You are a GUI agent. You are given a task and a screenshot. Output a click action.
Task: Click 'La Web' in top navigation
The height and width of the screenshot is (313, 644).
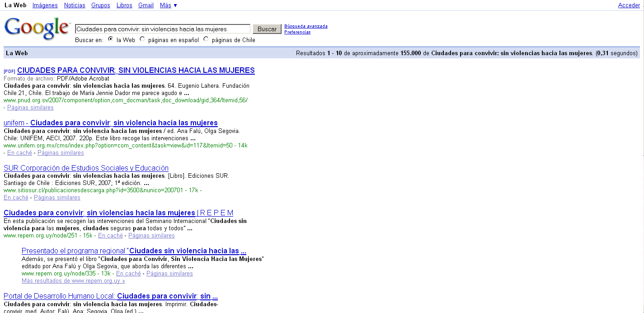[x=15, y=5]
